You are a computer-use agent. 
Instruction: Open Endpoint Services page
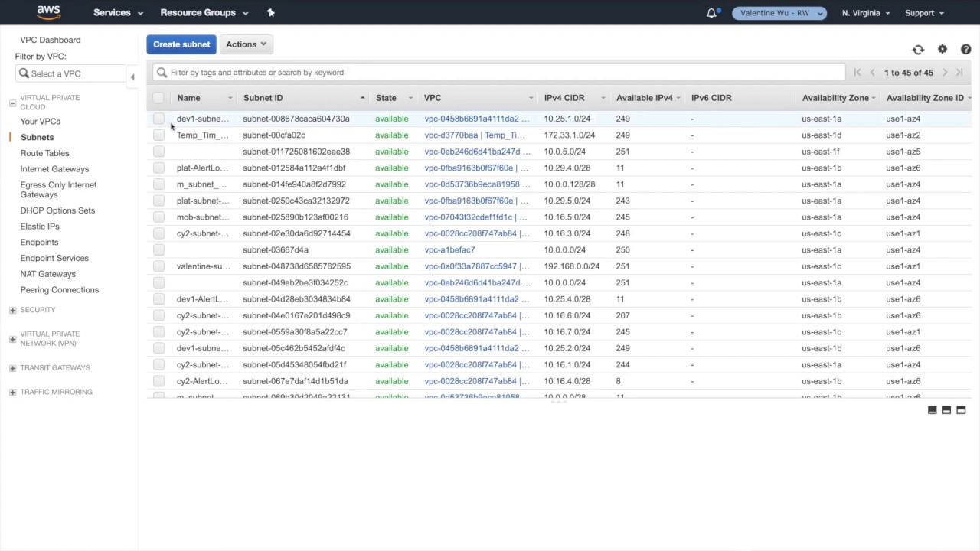54,258
